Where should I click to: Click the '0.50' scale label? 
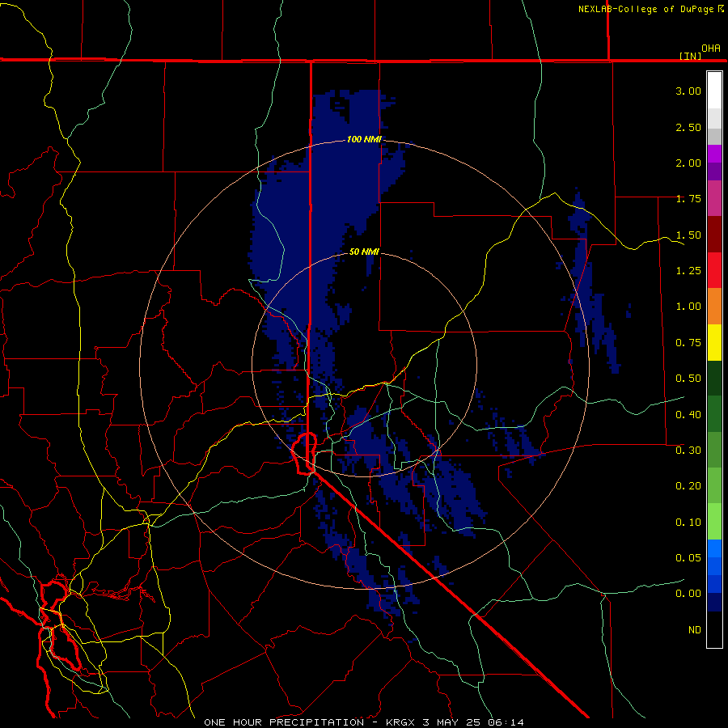tap(688, 379)
